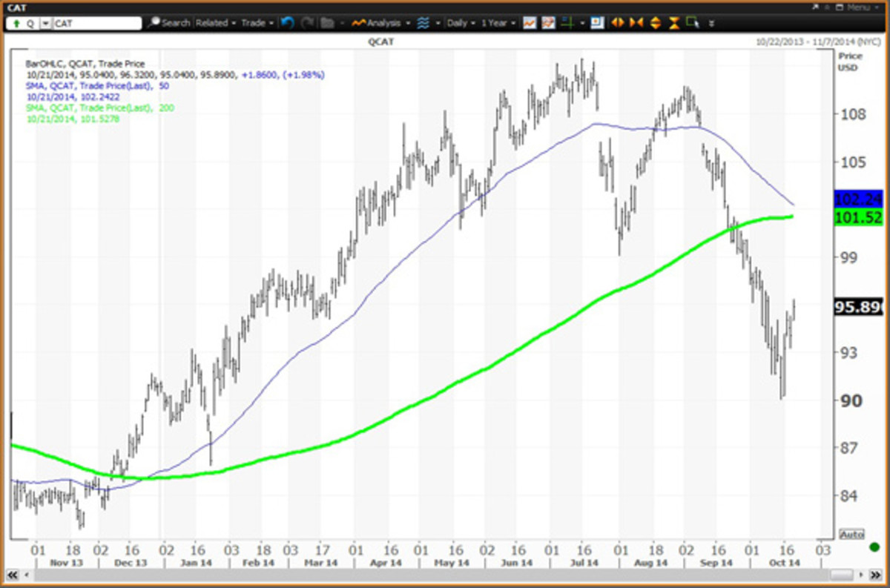
Task: Open the Daily interval dropdown
Action: (x=461, y=23)
